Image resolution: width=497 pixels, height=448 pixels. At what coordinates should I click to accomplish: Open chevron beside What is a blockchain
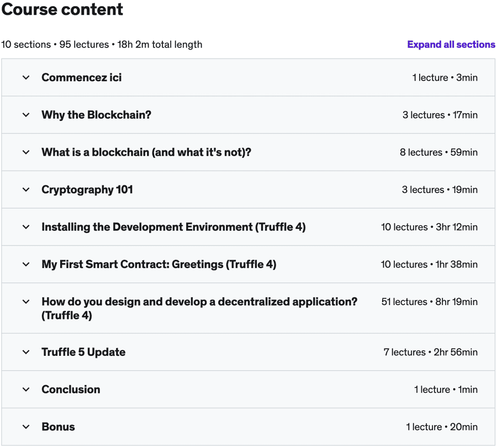26,152
